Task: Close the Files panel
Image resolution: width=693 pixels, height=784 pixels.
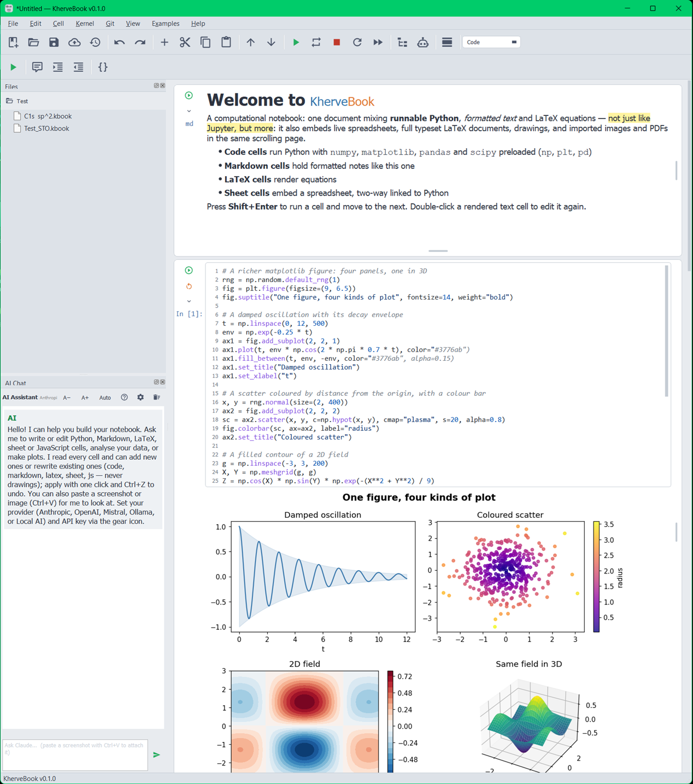Action: click(163, 86)
